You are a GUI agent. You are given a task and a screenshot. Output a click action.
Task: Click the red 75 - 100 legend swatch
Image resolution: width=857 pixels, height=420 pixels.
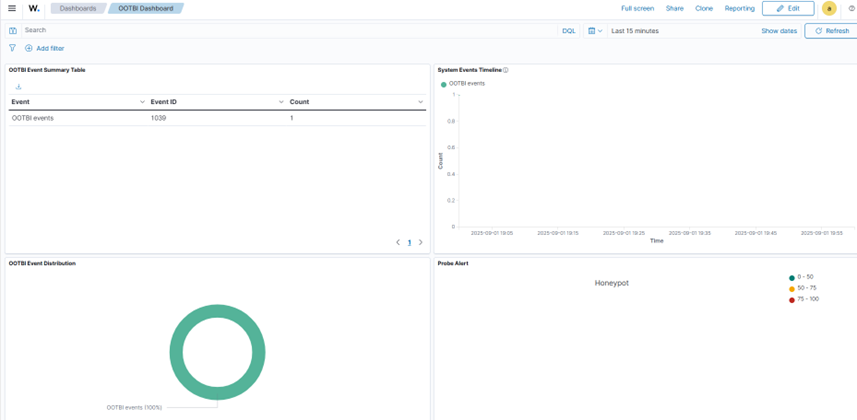pyautogui.click(x=792, y=299)
